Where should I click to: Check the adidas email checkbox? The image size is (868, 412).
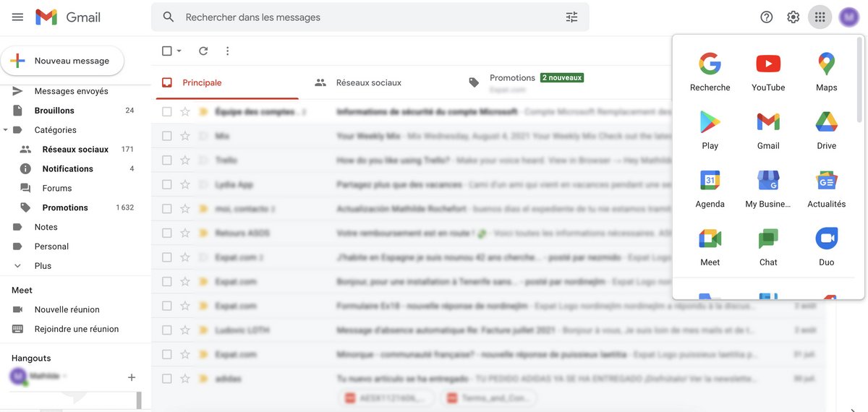coord(167,378)
